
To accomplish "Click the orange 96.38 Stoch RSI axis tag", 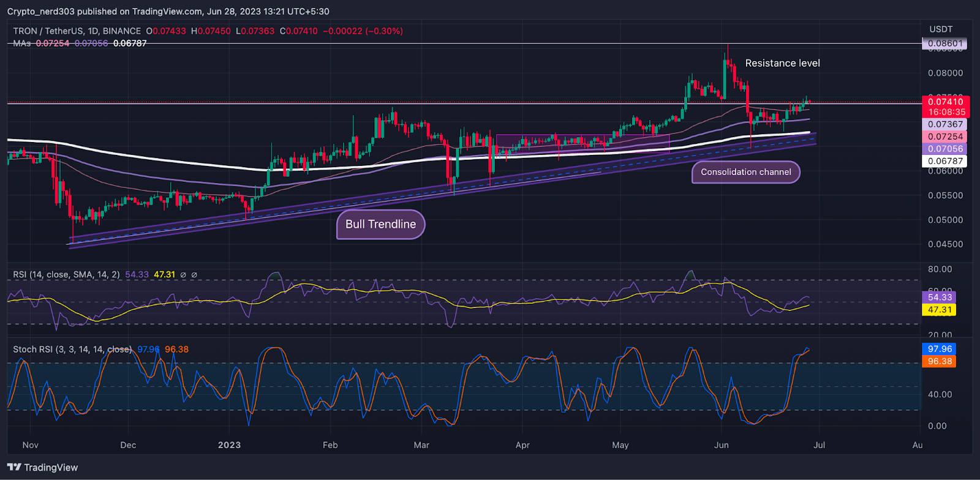I will (x=939, y=361).
